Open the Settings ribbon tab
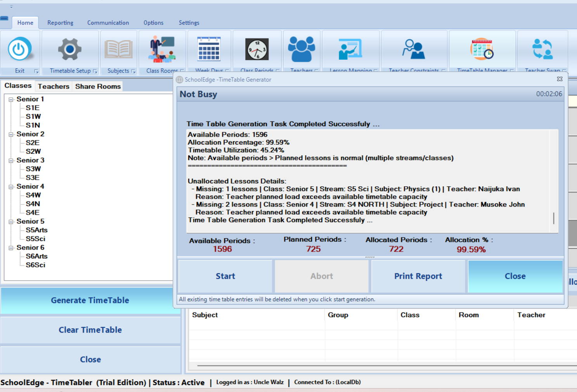Image resolution: width=577 pixels, height=392 pixels. click(x=189, y=23)
